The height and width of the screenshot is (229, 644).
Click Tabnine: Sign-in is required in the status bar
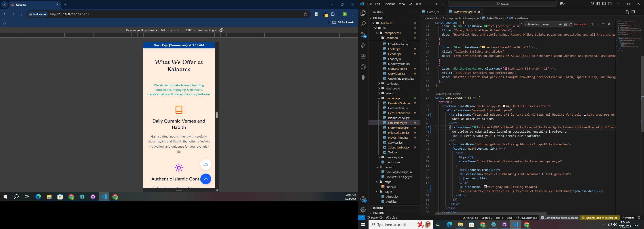point(600,218)
